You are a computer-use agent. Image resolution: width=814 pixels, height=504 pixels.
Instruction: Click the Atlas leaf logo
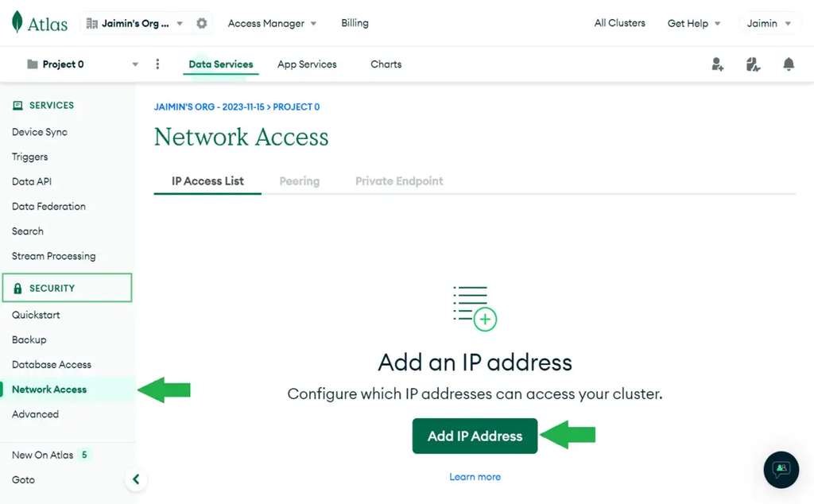pyautogui.click(x=17, y=22)
